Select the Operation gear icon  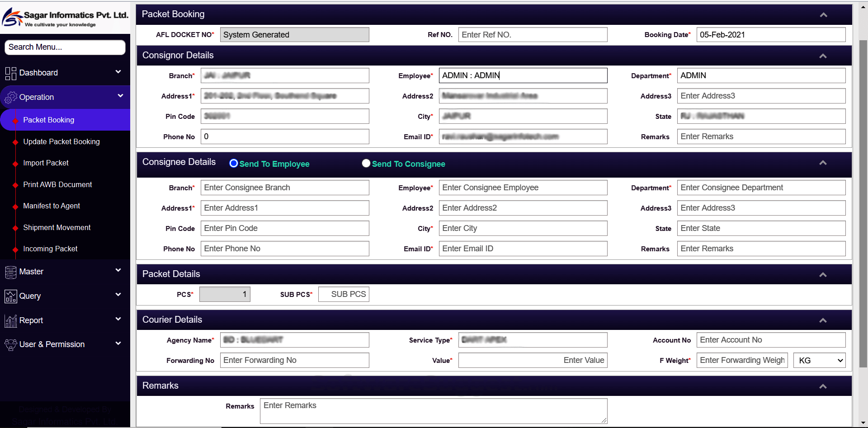click(x=10, y=97)
